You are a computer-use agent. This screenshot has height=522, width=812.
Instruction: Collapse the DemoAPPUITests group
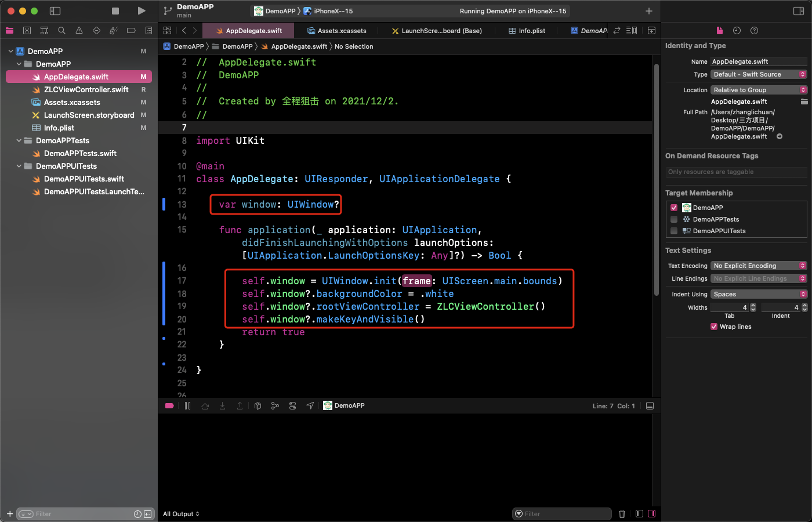pyautogui.click(x=19, y=166)
